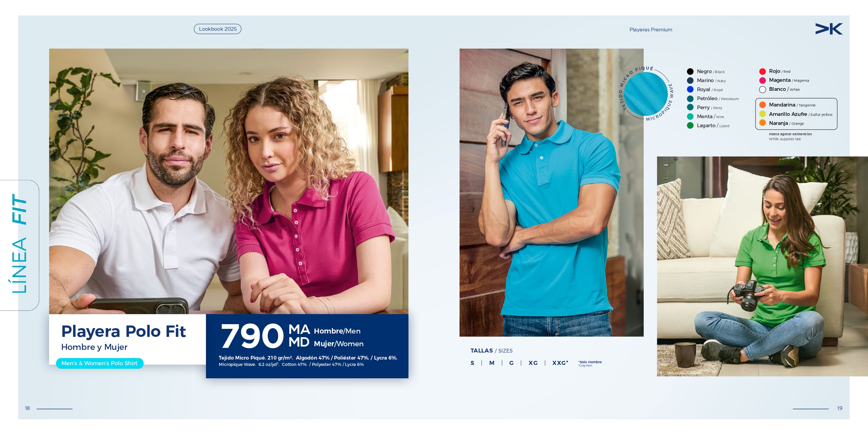Pick the Lagarto green color dot

(690, 125)
